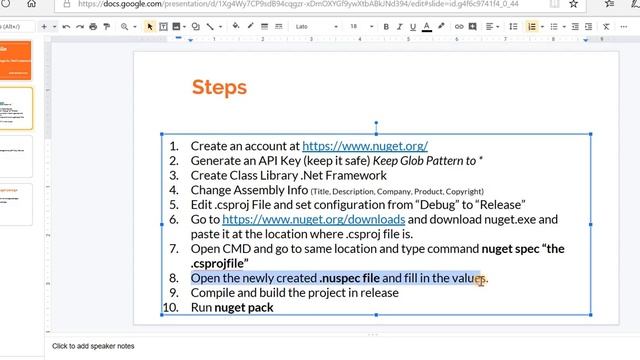The image size is (640, 360).
Task: Open the line type dropdown arrow
Action: (x=220, y=27)
